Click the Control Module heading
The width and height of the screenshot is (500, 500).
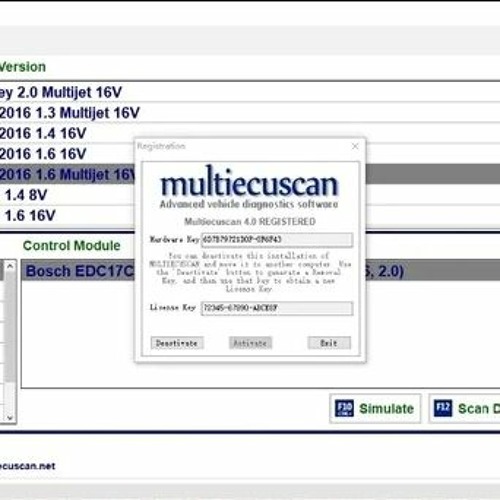[72, 246]
